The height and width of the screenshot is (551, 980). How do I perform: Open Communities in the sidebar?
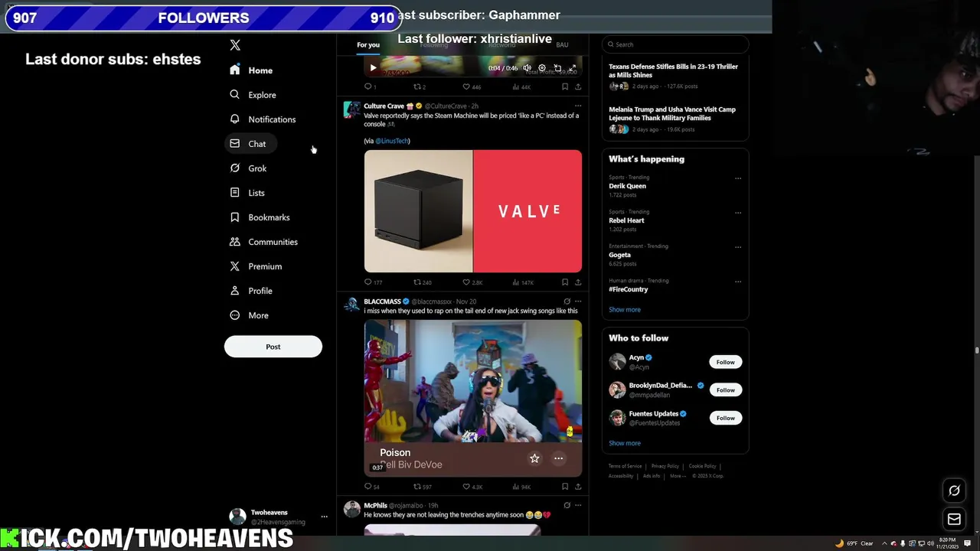[263, 242]
